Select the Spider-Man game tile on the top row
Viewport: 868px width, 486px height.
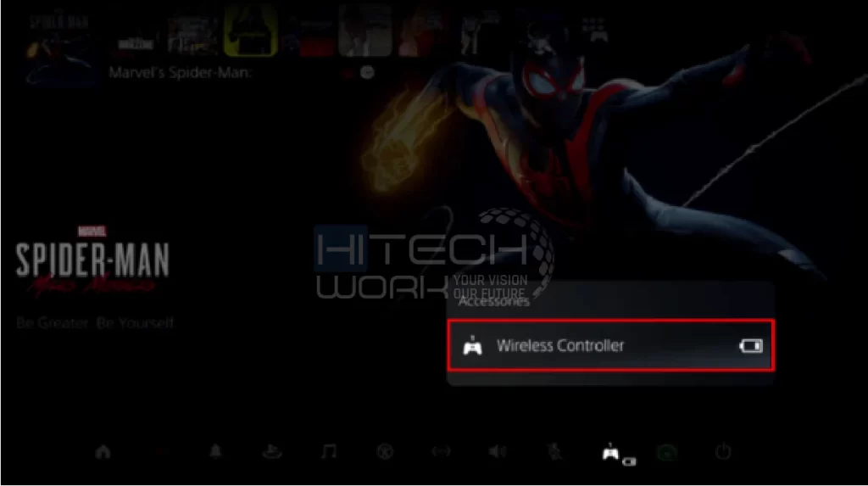click(60, 50)
